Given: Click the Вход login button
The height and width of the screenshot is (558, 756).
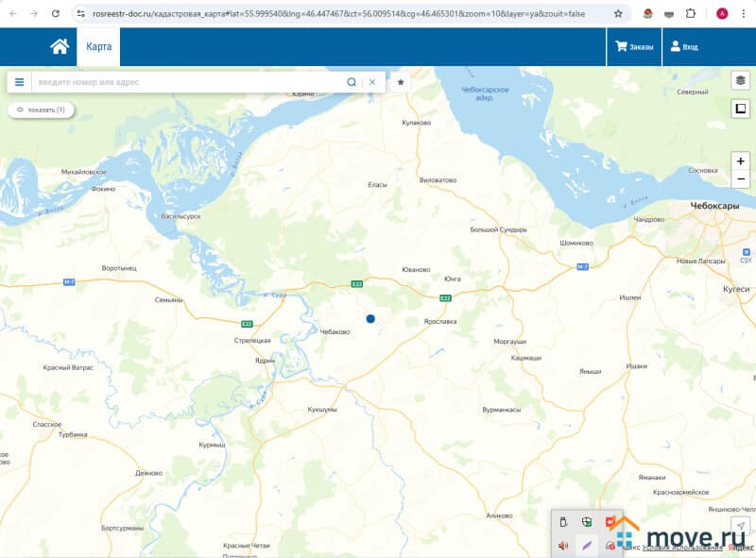Looking at the screenshot, I should point(683,46).
